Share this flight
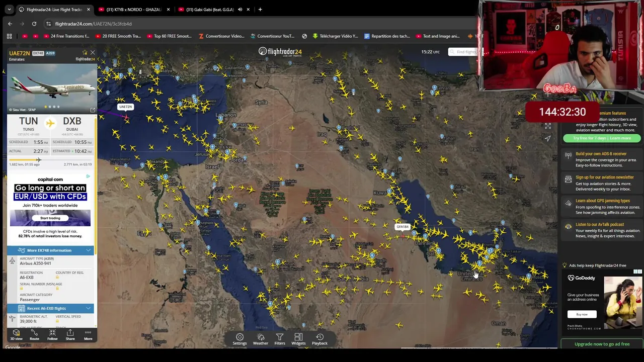644x362 pixels. coord(70,335)
